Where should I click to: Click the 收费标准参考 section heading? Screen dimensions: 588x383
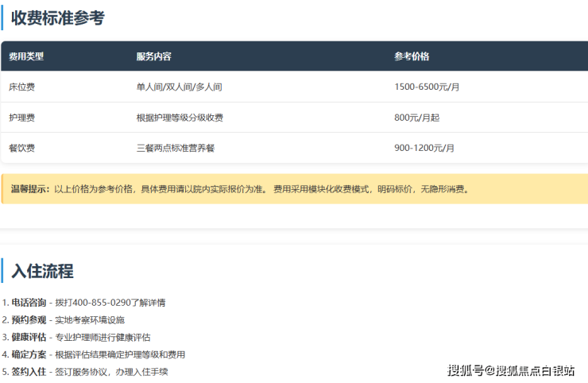(57, 18)
